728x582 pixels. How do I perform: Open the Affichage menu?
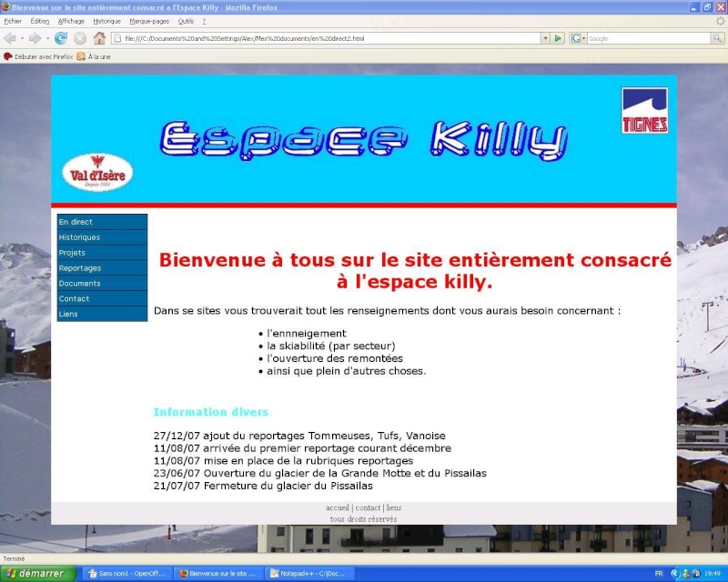click(x=71, y=21)
